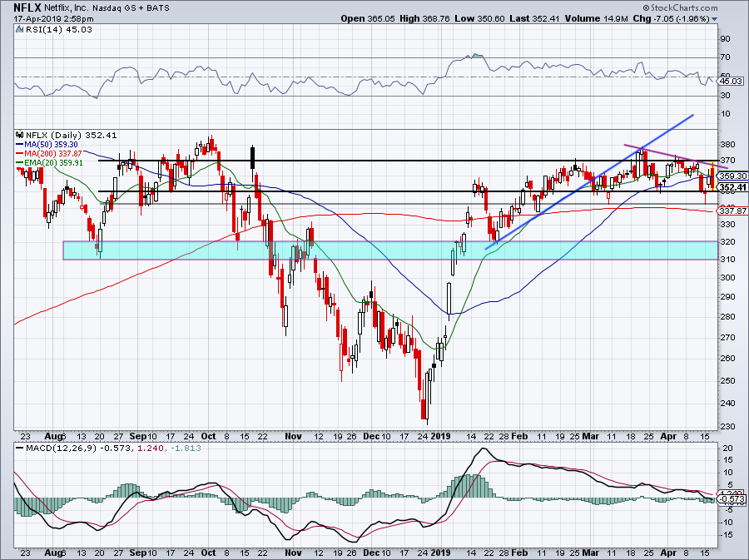Click the Dec label on bottom date axis
749x560 pixels.
click(370, 553)
